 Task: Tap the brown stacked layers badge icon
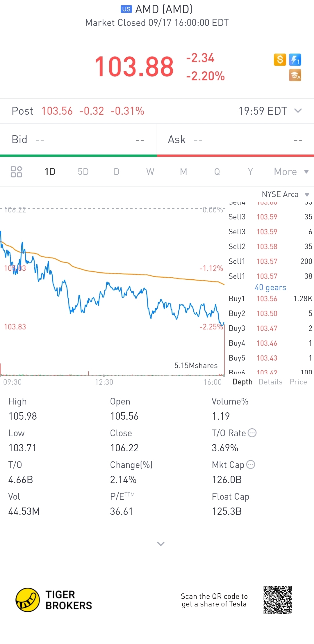[295, 75]
